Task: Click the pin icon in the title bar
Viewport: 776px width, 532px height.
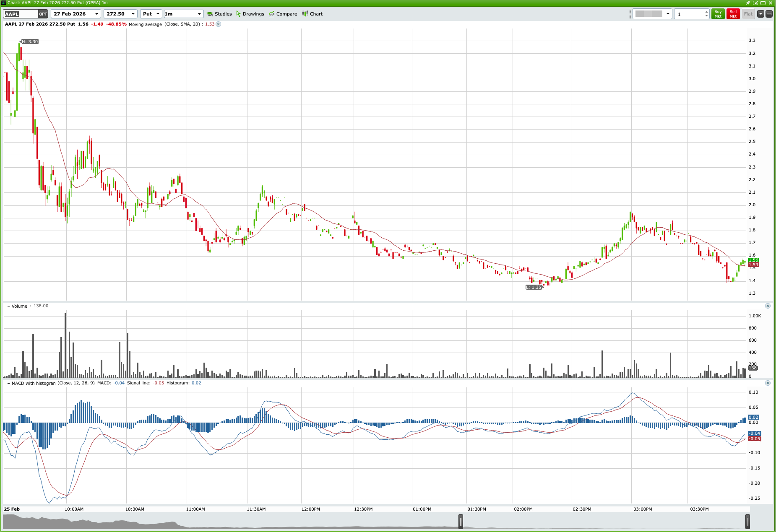Action: click(x=748, y=3)
